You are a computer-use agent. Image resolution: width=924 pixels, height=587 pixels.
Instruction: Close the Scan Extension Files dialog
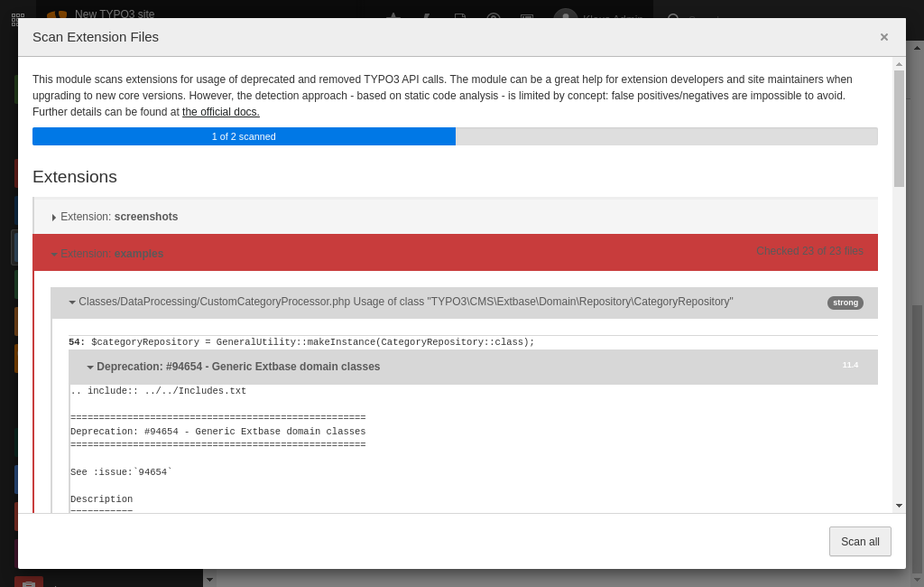click(884, 37)
